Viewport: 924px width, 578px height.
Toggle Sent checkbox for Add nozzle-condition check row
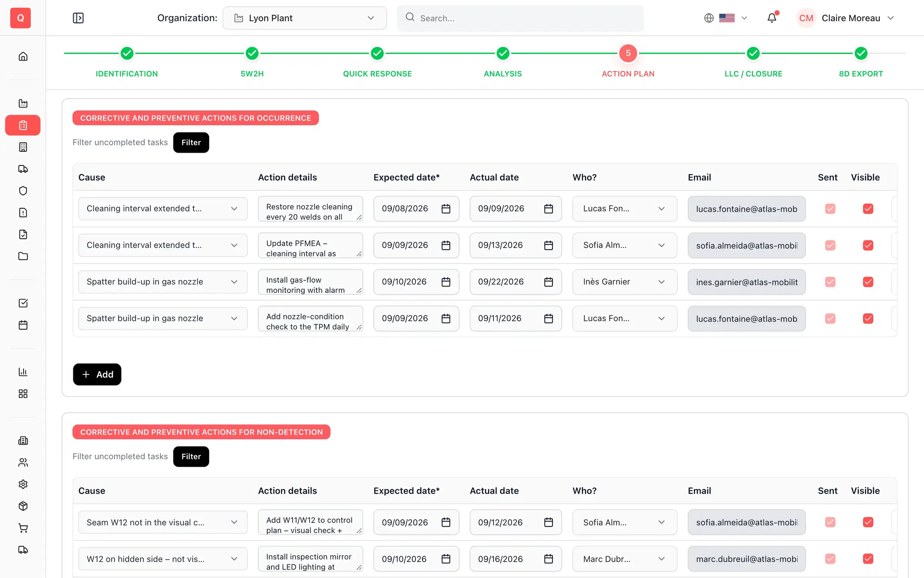[830, 319]
